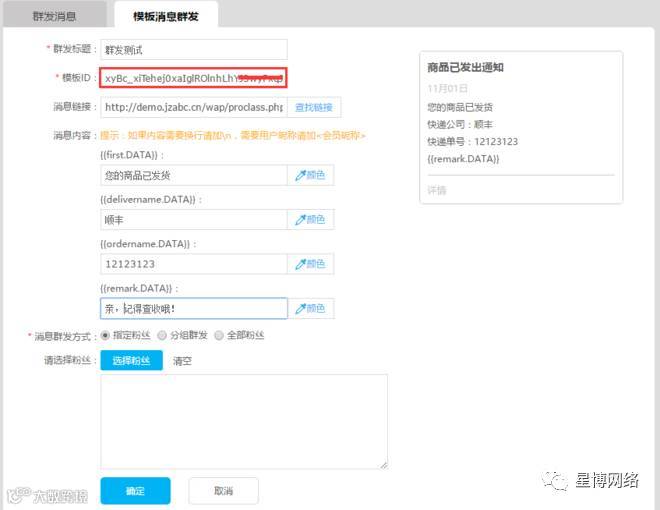Click the {{first.DATA}} label
Image resolution: width=660 pixels, height=510 pixels.
pyautogui.click(x=132, y=155)
